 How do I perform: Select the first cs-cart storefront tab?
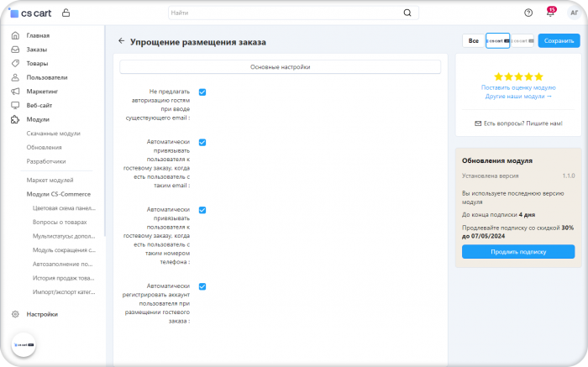tap(497, 41)
